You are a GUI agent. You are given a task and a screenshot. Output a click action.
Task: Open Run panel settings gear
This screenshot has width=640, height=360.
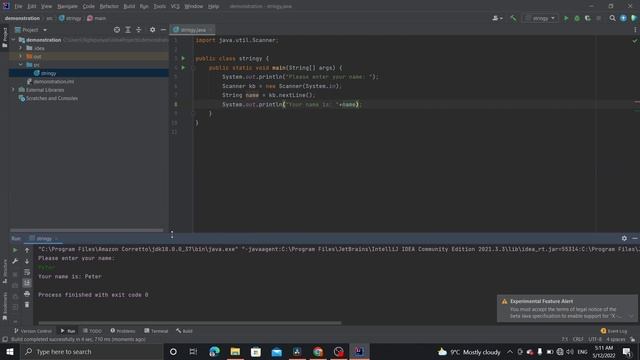[x=624, y=238]
